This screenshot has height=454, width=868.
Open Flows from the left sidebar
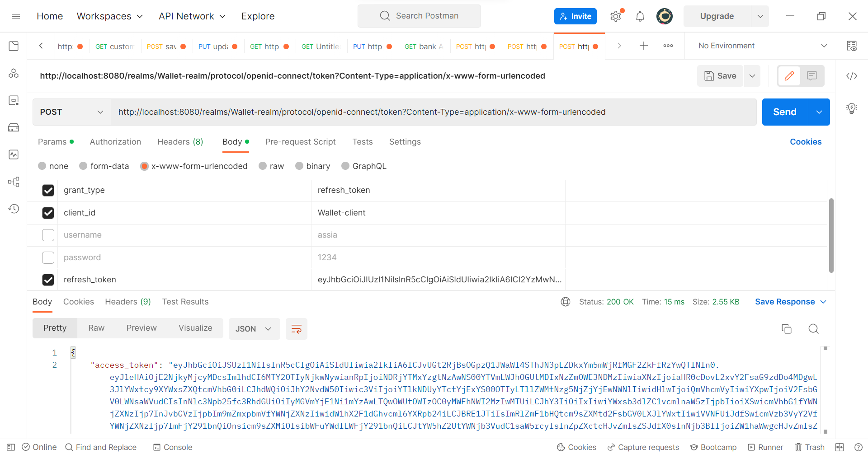coord(14,182)
